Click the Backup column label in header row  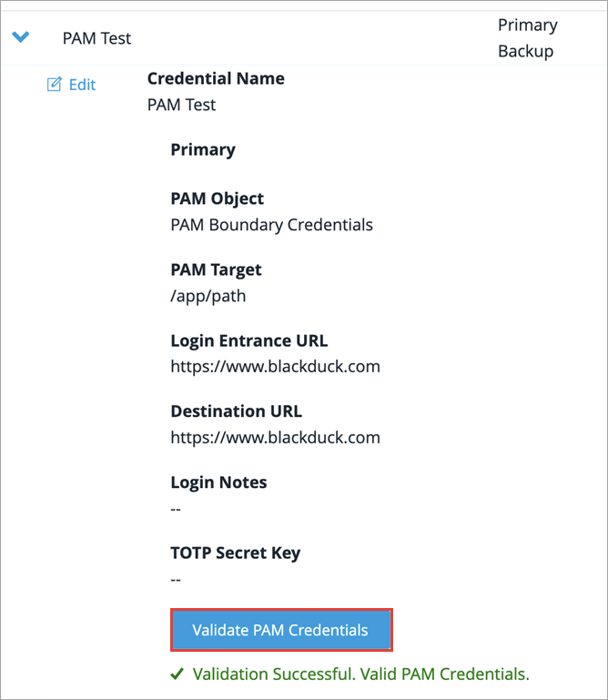525,51
